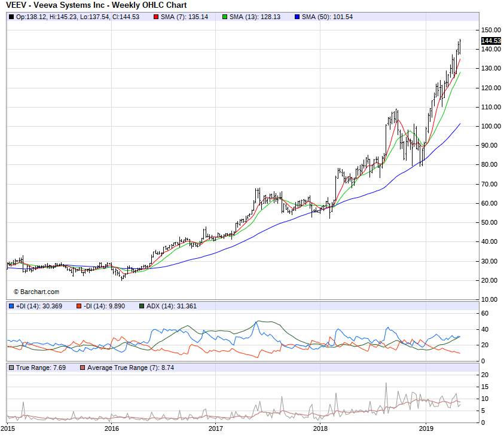Click the 40.00 price axis label
This screenshot has width=504, height=447.
pyautogui.click(x=489, y=241)
